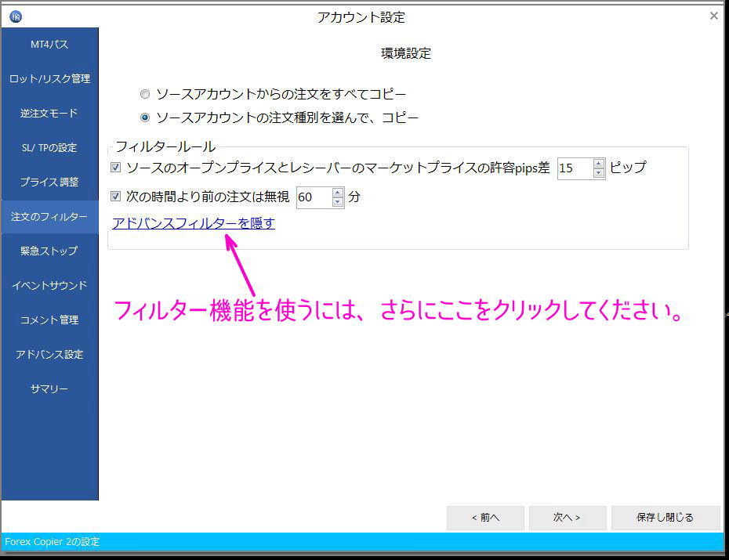Toggle 次の時間より前の注文は無視 checkbox

[x=116, y=197]
